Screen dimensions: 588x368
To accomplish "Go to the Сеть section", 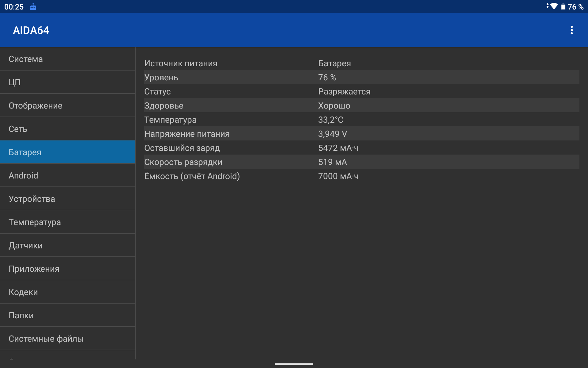I will click(x=67, y=129).
